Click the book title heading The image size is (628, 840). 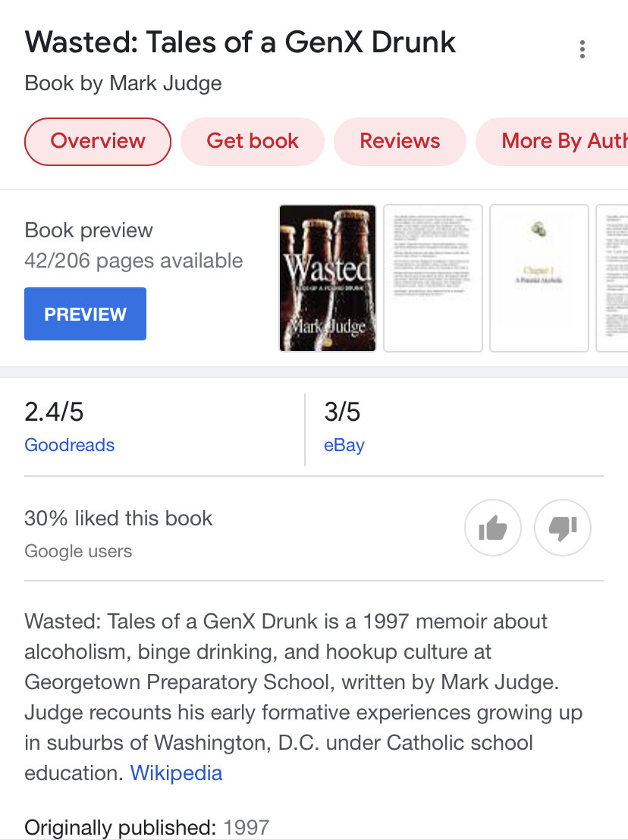click(x=240, y=42)
